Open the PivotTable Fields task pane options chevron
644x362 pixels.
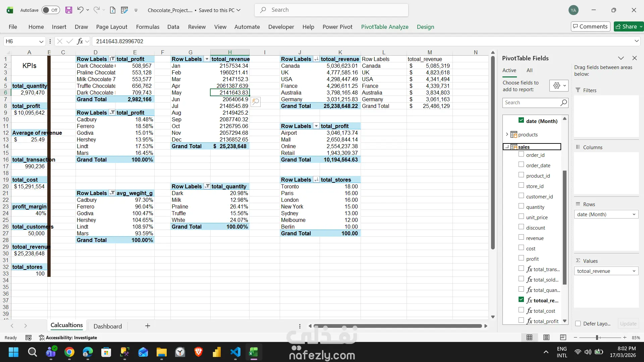[621, 58]
